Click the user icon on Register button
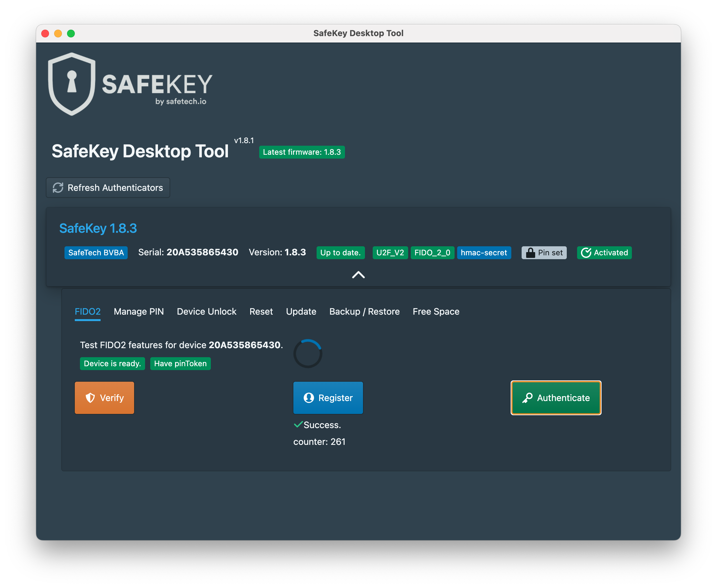This screenshot has width=717, height=588. pyautogui.click(x=309, y=398)
